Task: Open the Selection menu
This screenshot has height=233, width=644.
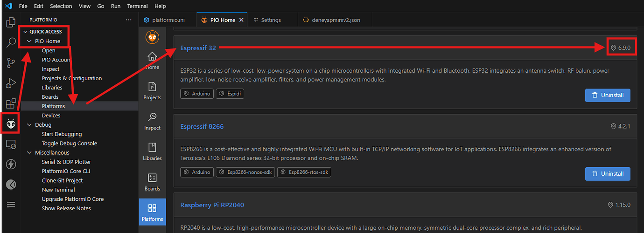Action: click(61, 6)
